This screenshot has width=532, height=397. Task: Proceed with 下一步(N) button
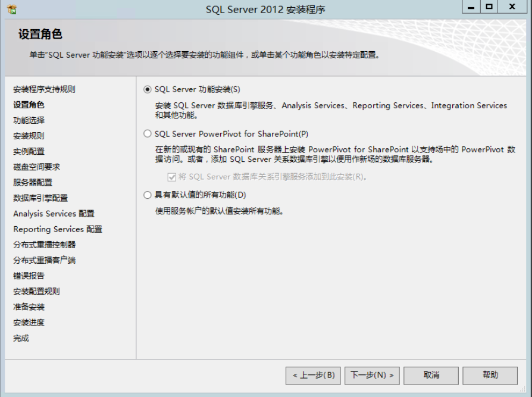tap(372, 376)
